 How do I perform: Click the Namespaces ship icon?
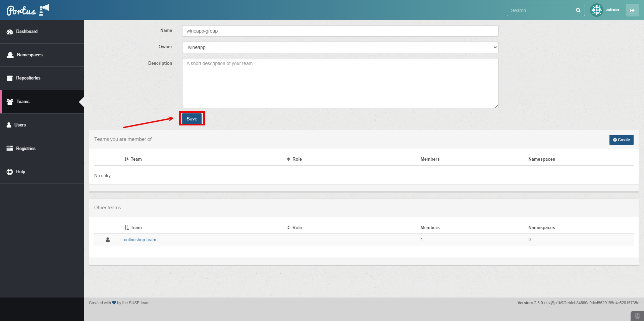click(10, 55)
